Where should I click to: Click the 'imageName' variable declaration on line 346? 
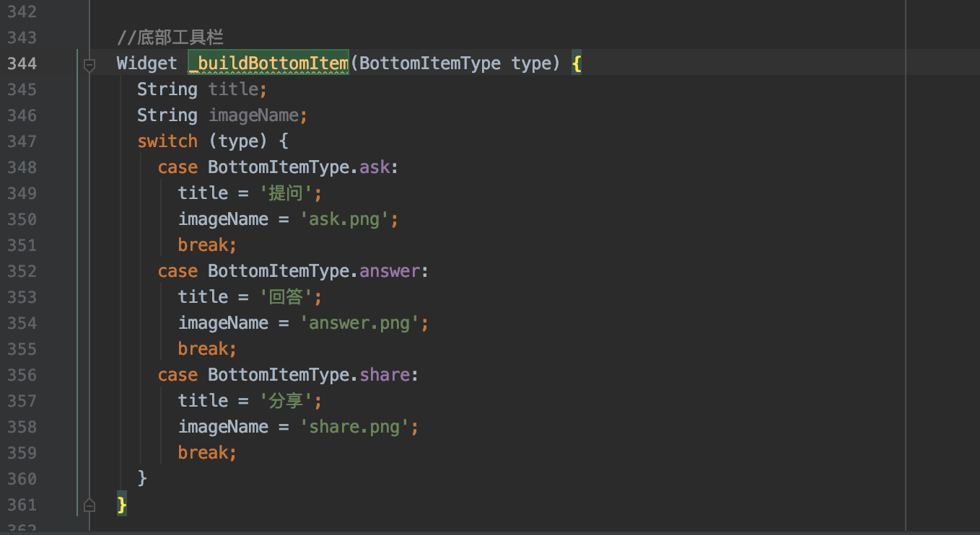(253, 115)
